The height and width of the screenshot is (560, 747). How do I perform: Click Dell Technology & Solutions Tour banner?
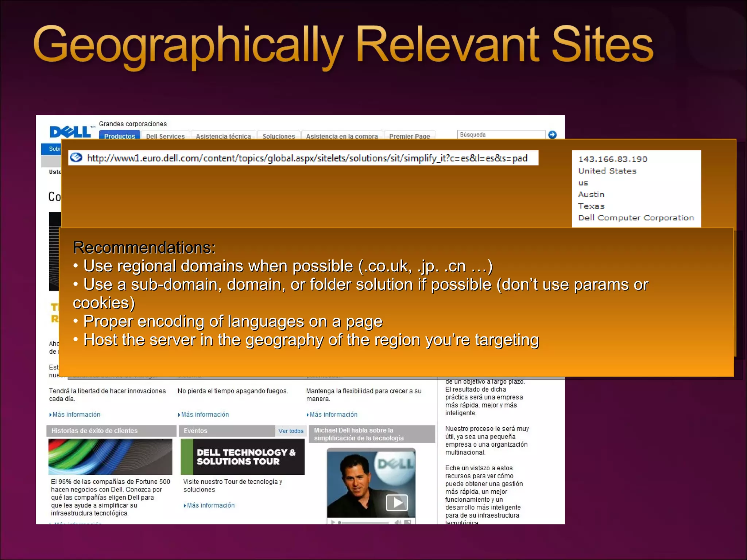pos(243,457)
